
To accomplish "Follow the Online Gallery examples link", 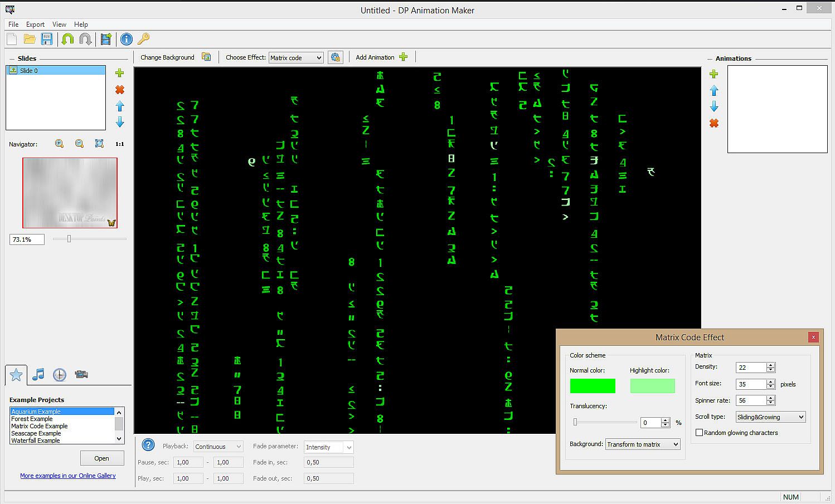I will [68, 476].
